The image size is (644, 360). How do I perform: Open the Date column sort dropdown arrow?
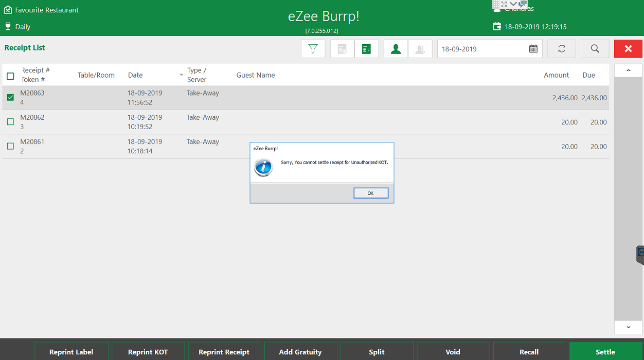point(181,75)
